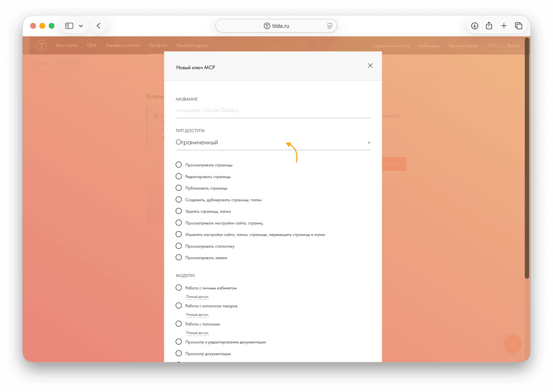Enable Изменять настройки сайта option
553x392 pixels.
point(178,234)
